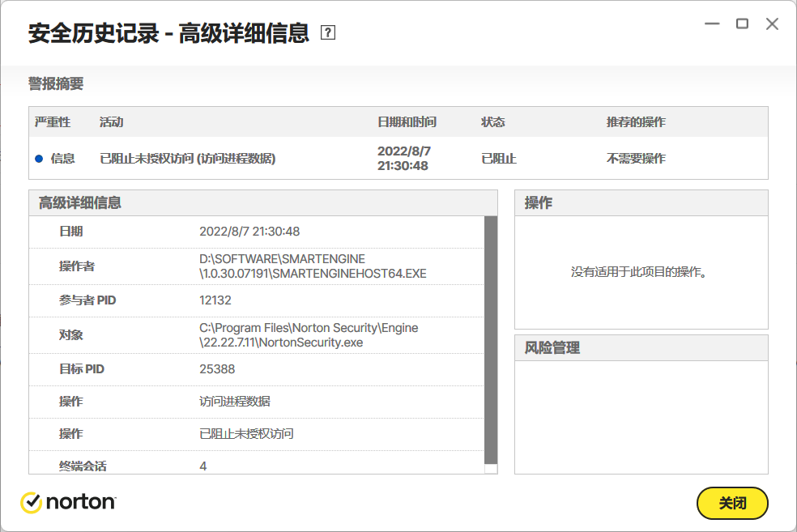Click the details list scrollbar thumb
The image size is (797, 532).
491,340
